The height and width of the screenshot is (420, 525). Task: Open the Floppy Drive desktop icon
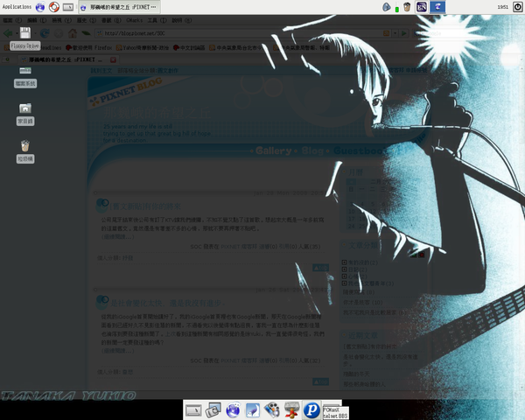click(x=25, y=38)
